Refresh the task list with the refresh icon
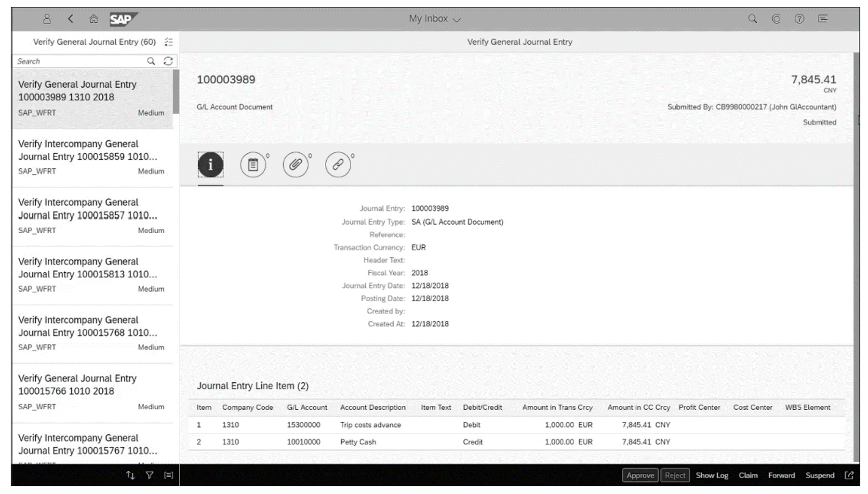Image resolution: width=868 pixels, height=494 pixels. pos(168,61)
